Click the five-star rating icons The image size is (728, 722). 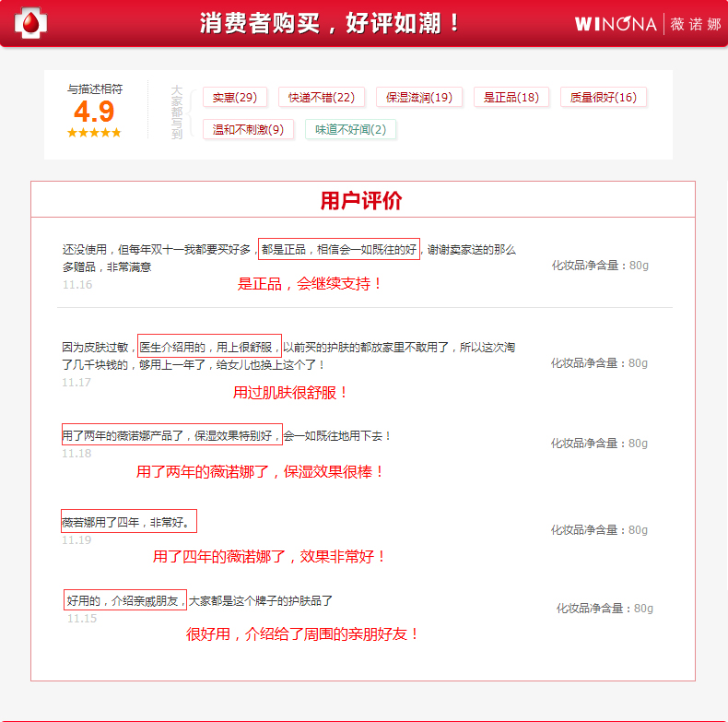click(x=94, y=133)
